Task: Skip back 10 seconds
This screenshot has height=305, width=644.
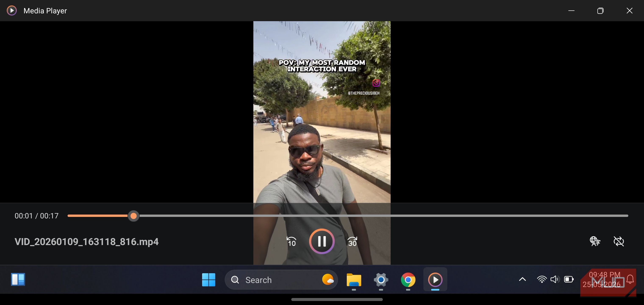Action: (291, 241)
